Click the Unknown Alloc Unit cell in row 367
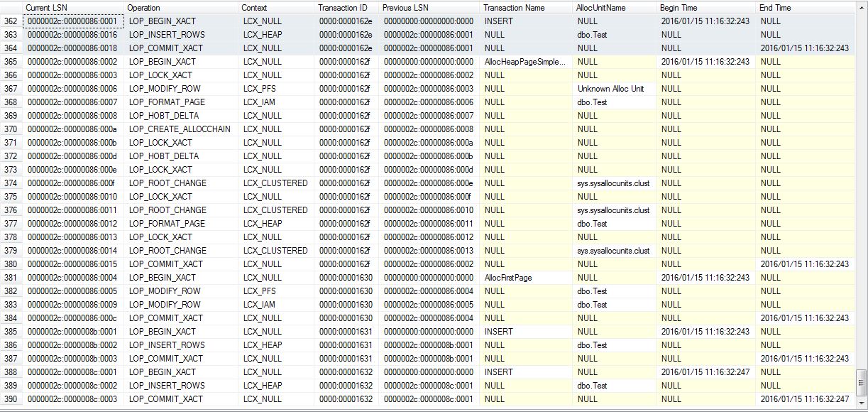 pos(612,89)
